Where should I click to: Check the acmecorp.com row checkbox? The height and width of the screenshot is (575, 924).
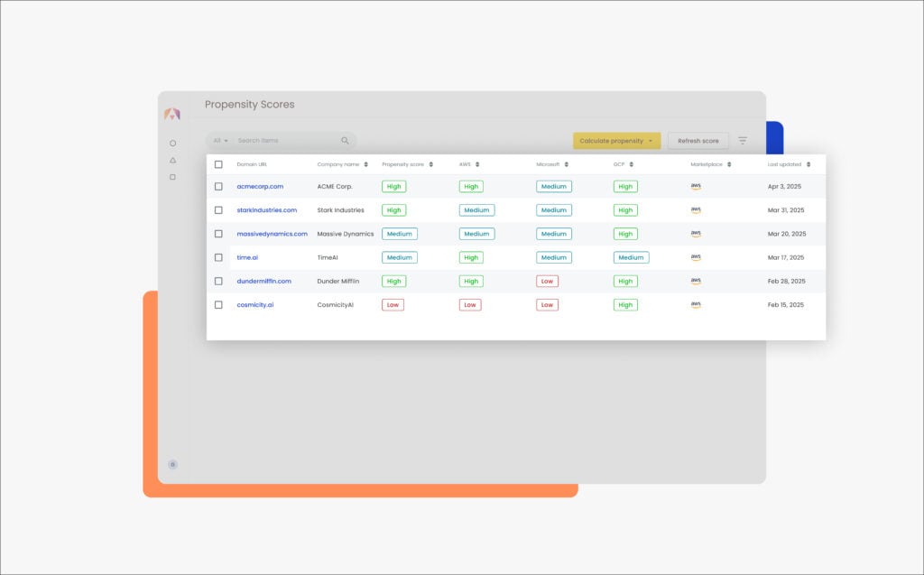click(218, 186)
